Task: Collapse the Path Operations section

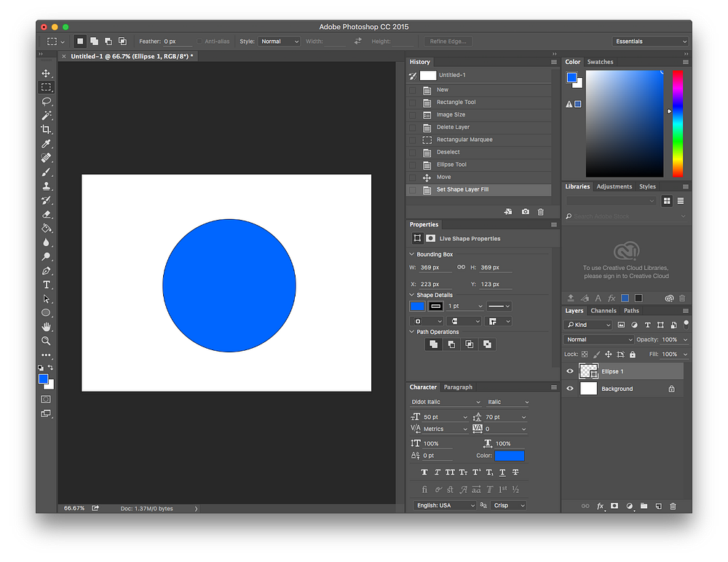Action: [411, 332]
